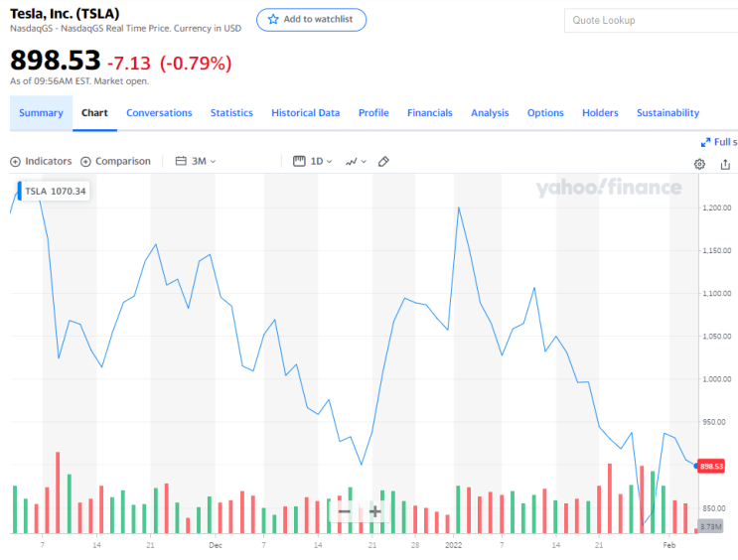Click the Dec date axis label
738x560 pixels.
pos(216,545)
